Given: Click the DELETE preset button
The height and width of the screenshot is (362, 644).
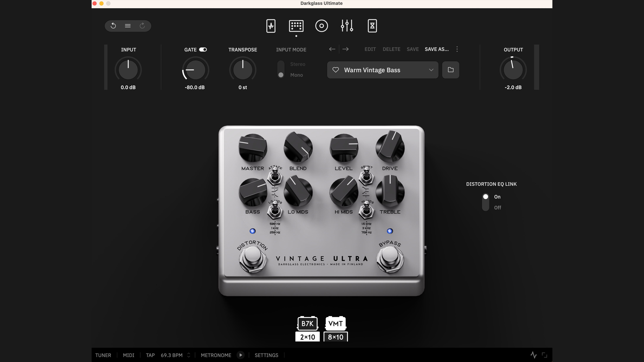Looking at the screenshot, I should click(392, 49).
